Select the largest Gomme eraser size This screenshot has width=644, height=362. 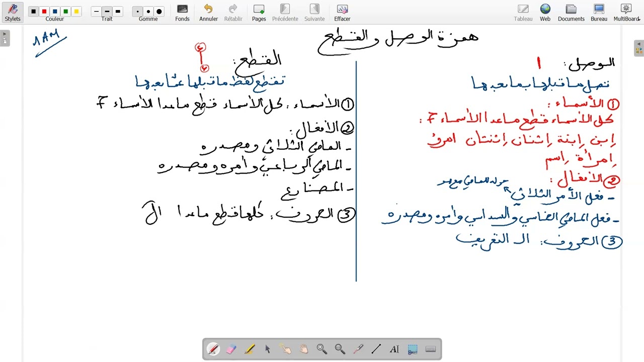tap(159, 11)
